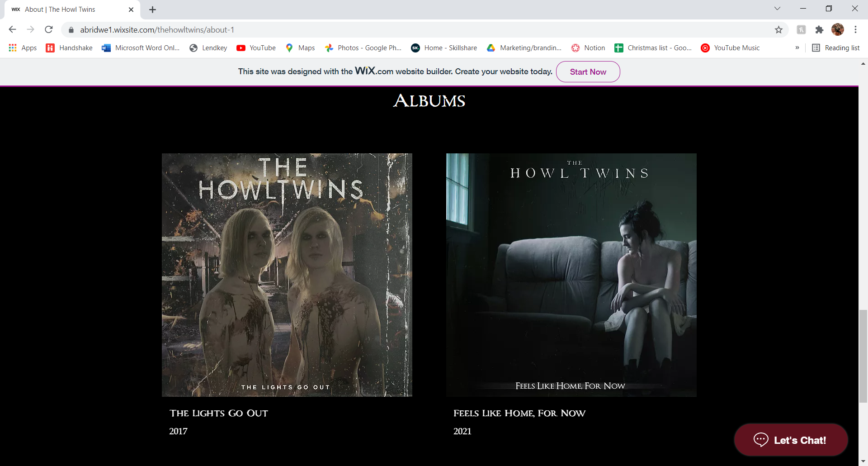Click the scrollbar down arrow

863,461
